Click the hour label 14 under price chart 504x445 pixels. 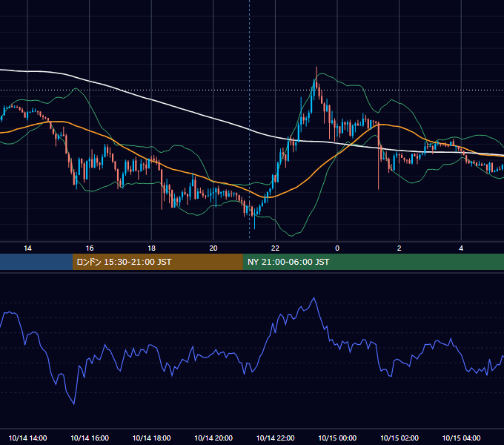(27, 248)
